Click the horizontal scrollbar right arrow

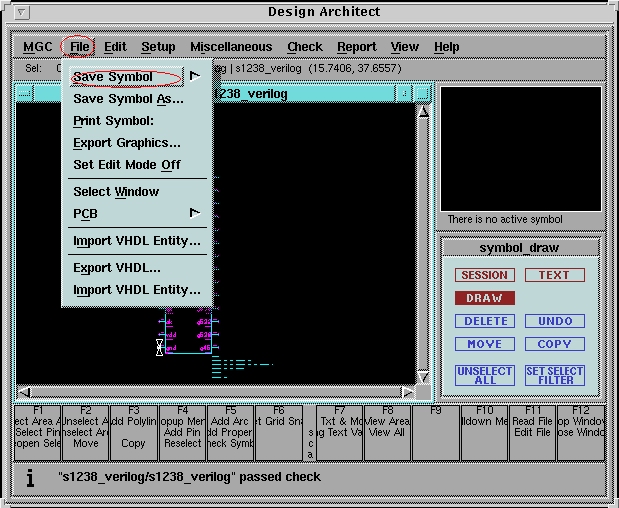click(x=408, y=392)
